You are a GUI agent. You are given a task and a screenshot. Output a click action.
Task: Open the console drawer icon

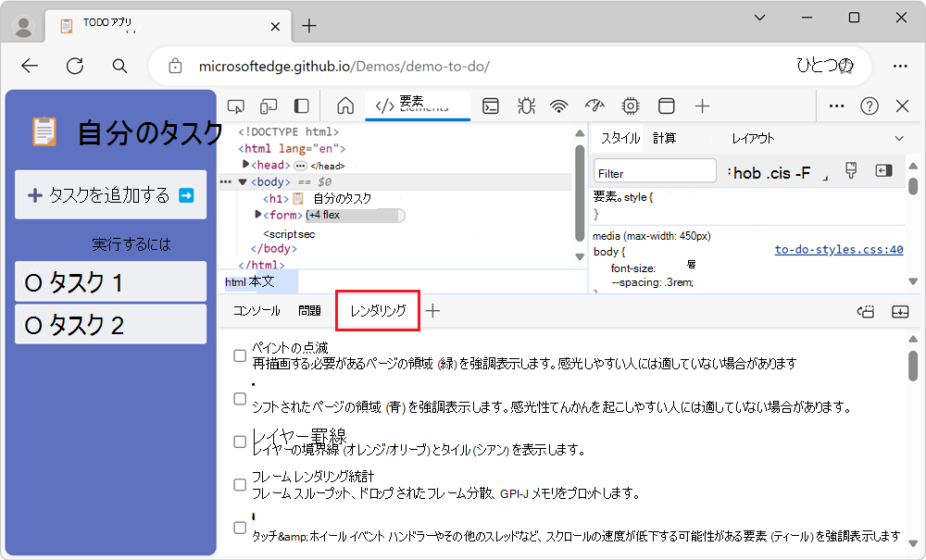[x=491, y=106]
